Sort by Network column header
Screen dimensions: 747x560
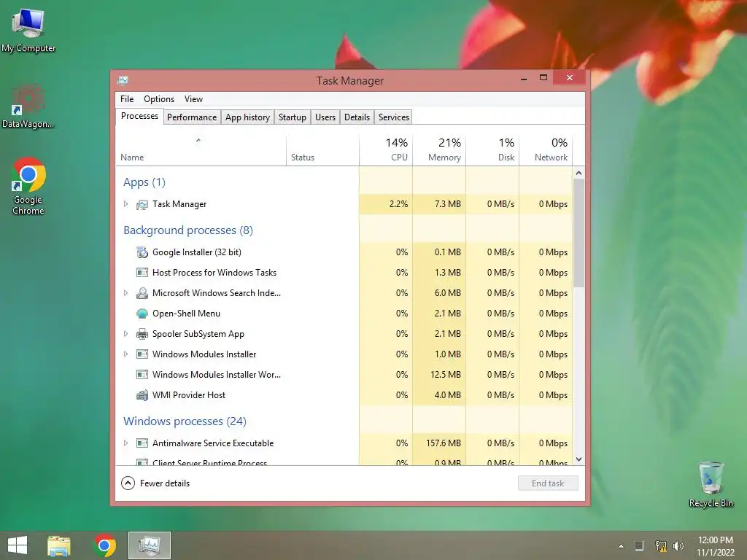pyautogui.click(x=546, y=149)
